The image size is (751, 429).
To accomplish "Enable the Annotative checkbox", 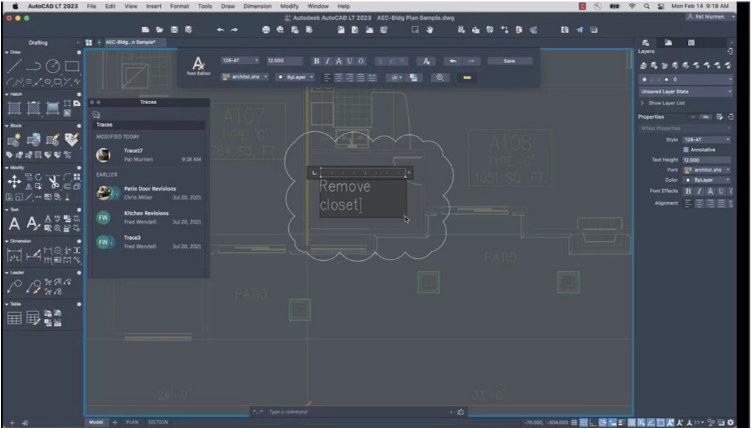I will (686, 149).
